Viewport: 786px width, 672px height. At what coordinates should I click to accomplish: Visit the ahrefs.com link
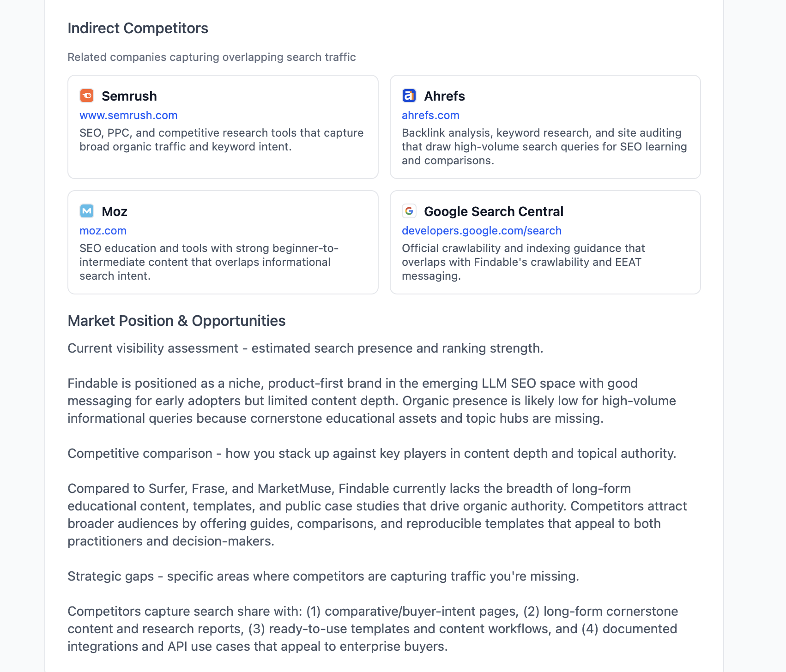click(430, 115)
